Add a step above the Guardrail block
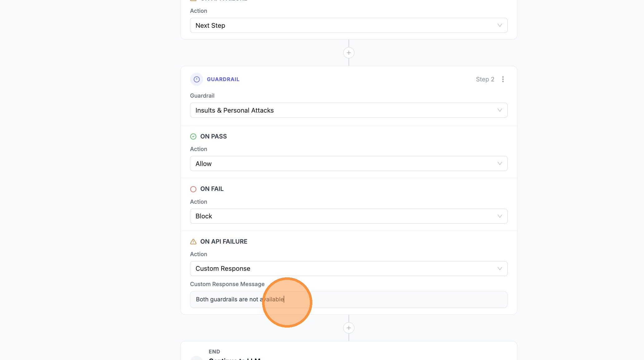Screen dimensions: 644x360 point(349,52)
